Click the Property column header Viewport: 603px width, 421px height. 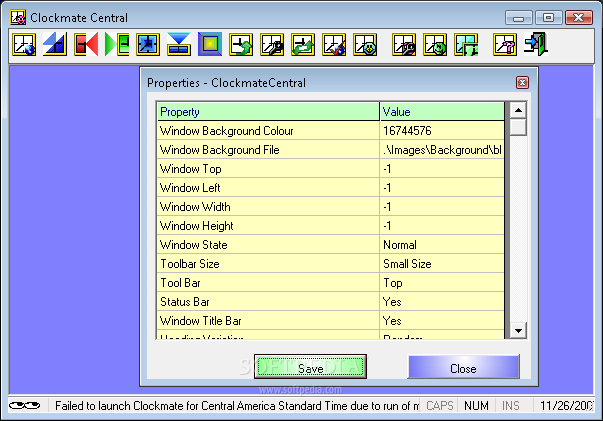pyautogui.click(x=268, y=111)
